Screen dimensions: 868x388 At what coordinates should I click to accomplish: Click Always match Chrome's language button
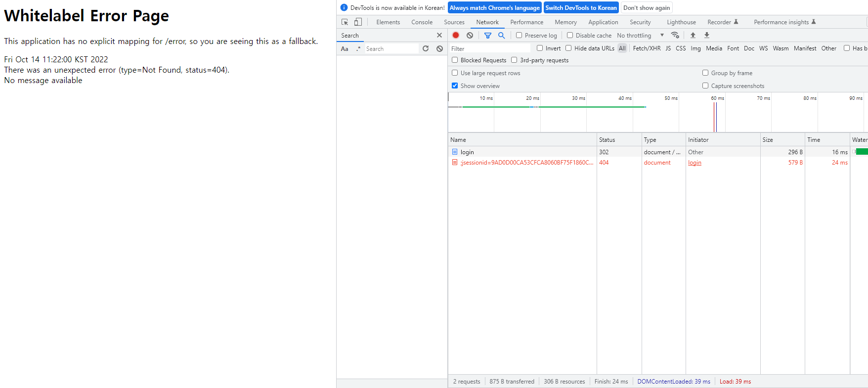(x=495, y=8)
